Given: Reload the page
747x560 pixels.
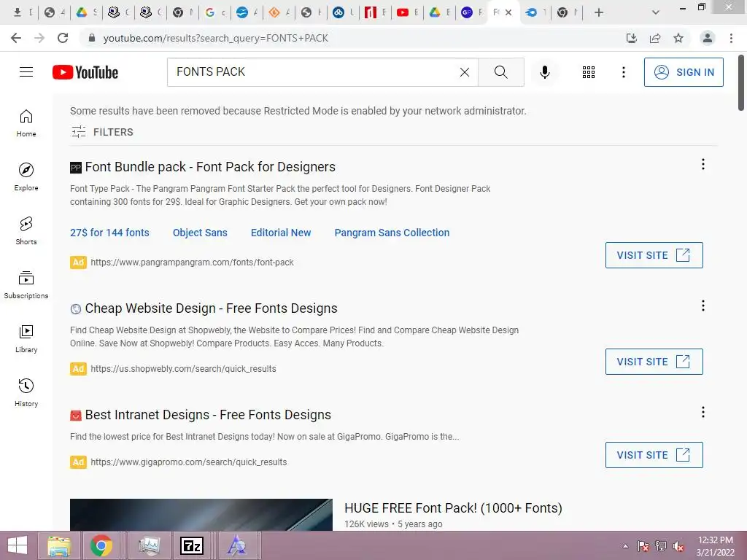Looking at the screenshot, I should tap(63, 38).
